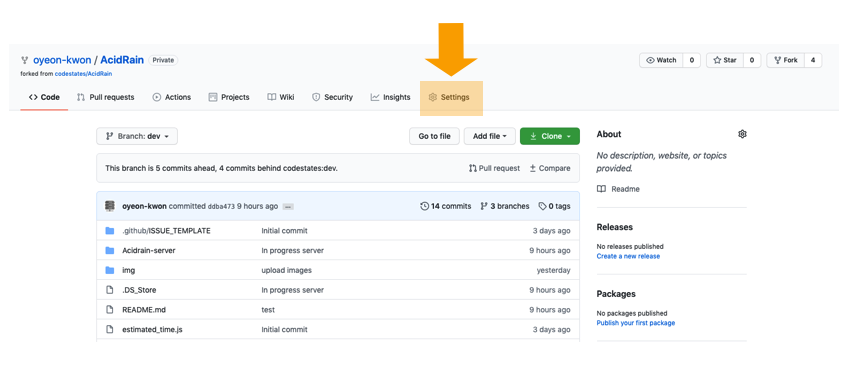Image resolution: width=841 pixels, height=367 pixels.
Task: View the 3 branches list
Action: [505, 206]
